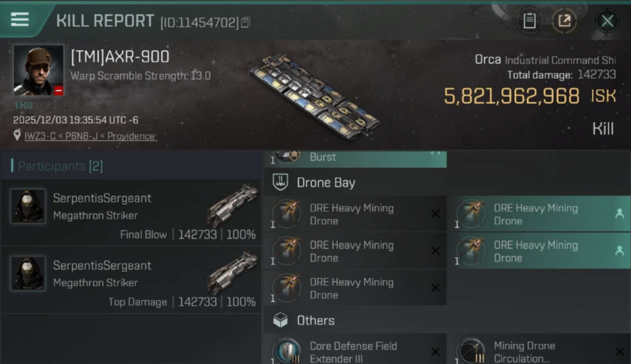Open the IWZ3-C Providence location link
The height and width of the screenshot is (364, 631).
(x=90, y=136)
